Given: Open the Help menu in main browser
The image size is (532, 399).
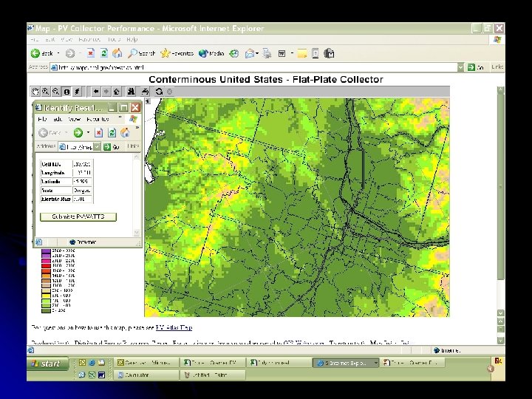Looking at the screenshot, I should (x=132, y=39).
